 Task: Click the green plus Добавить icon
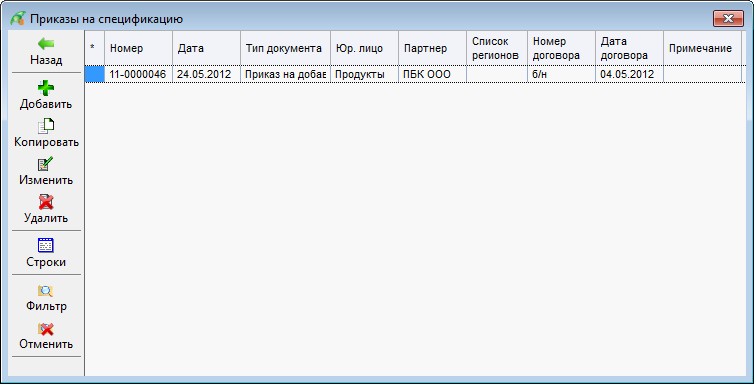[46, 87]
